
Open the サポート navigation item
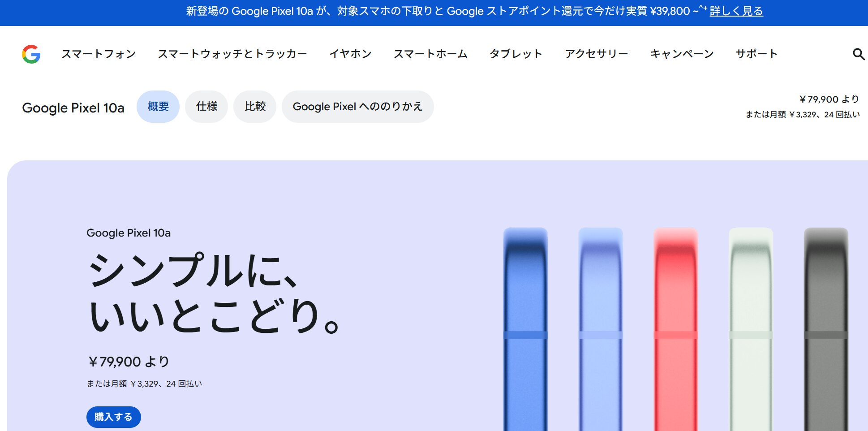[756, 54]
